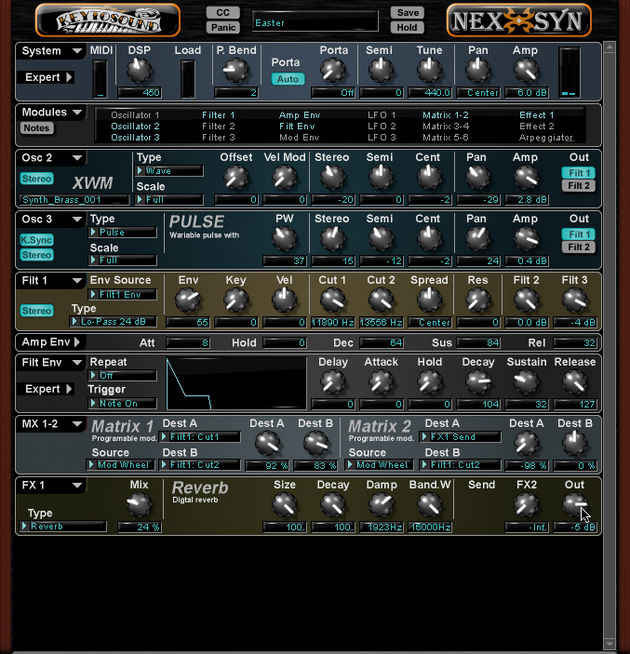Toggle Osc 3 Filt 1 output
630x654 pixels.
pos(578,234)
